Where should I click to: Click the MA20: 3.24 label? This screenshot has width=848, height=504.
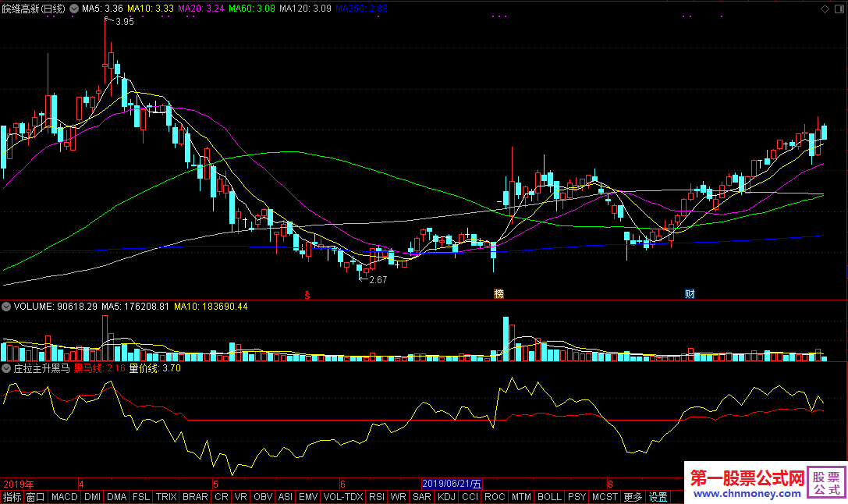[200, 9]
